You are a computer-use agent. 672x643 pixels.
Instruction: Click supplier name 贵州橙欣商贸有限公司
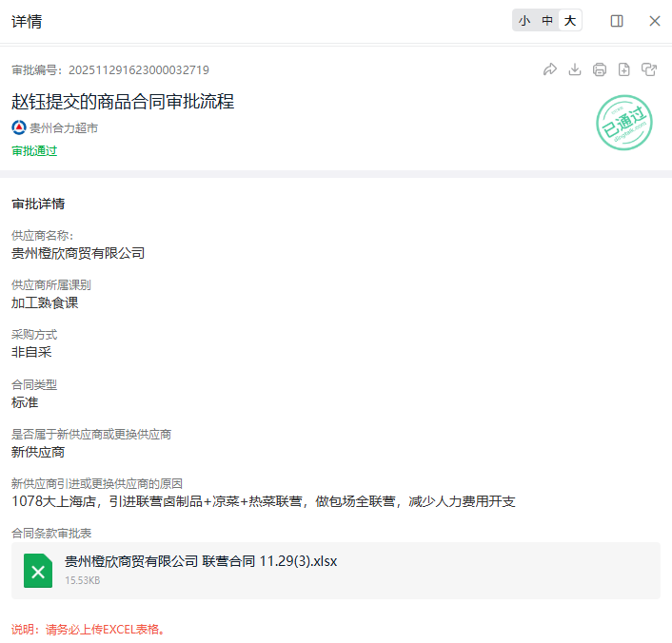(x=78, y=253)
